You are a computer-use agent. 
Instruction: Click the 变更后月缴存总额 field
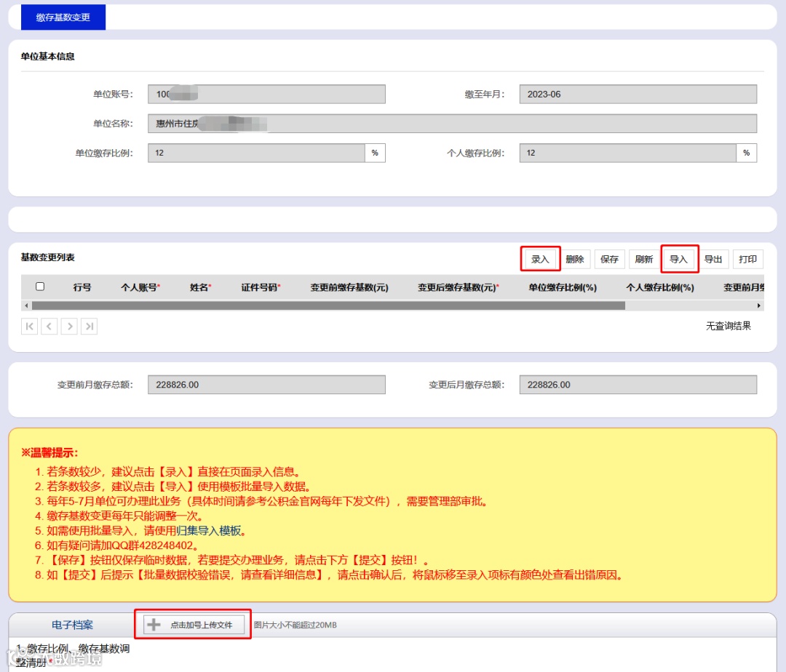[x=638, y=385]
